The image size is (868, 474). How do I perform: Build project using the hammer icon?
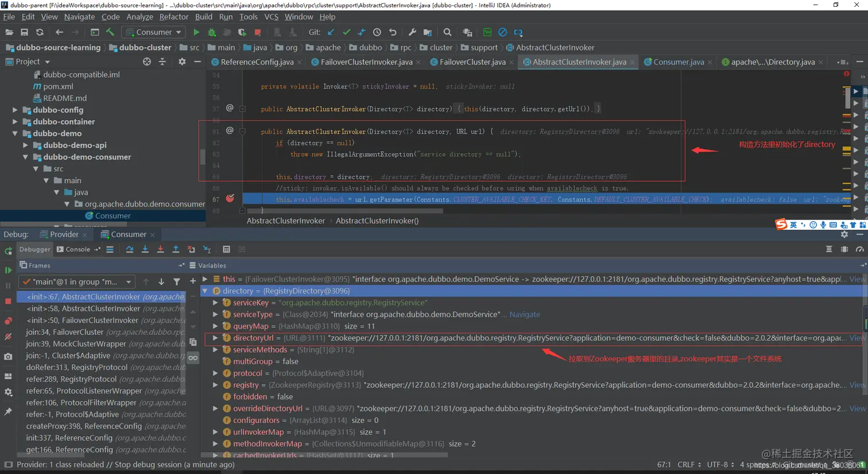click(x=110, y=33)
